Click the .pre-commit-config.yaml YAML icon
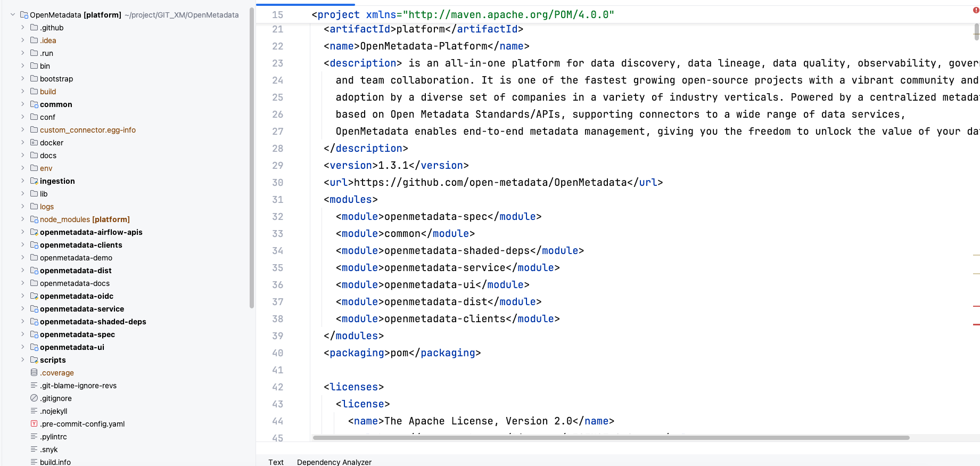The image size is (980, 466). [x=34, y=424]
